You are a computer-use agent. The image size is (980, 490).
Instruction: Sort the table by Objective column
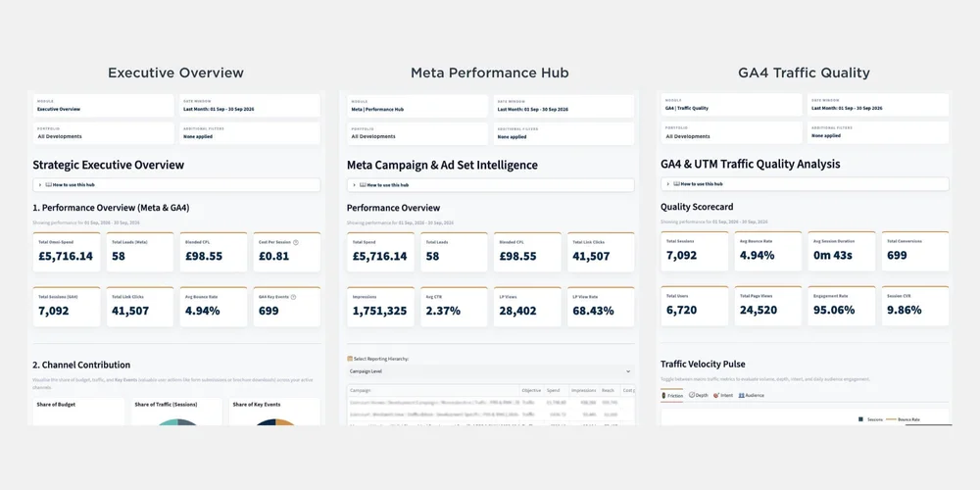pos(532,390)
